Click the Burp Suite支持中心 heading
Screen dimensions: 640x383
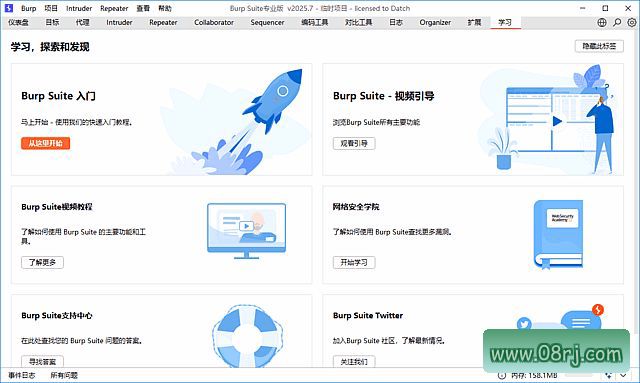pyautogui.click(x=57, y=315)
